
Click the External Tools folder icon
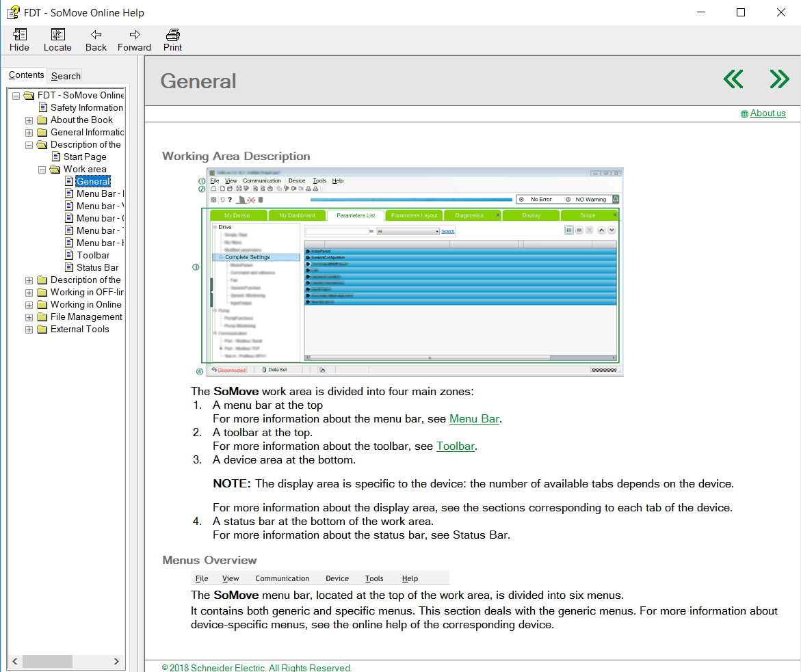[x=42, y=330]
